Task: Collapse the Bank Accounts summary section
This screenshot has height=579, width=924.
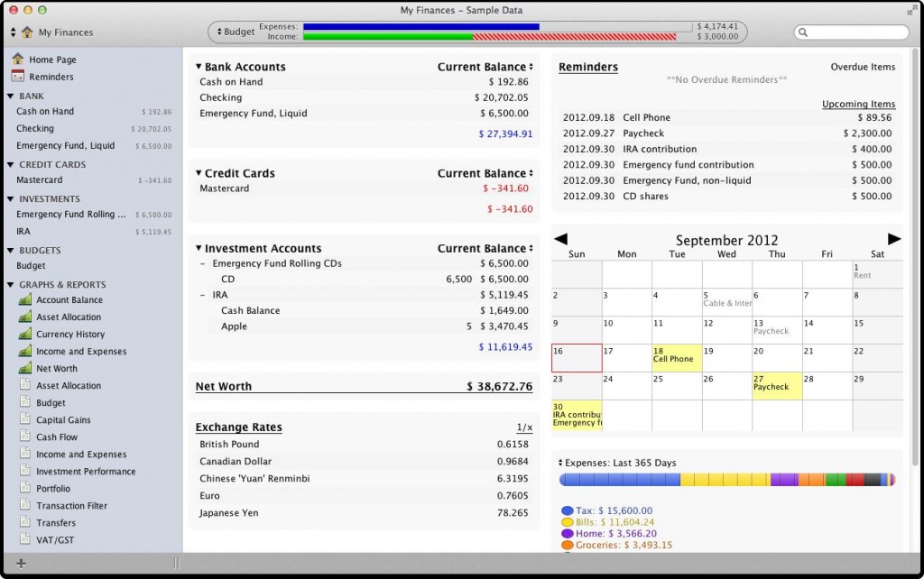Action: click(198, 66)
